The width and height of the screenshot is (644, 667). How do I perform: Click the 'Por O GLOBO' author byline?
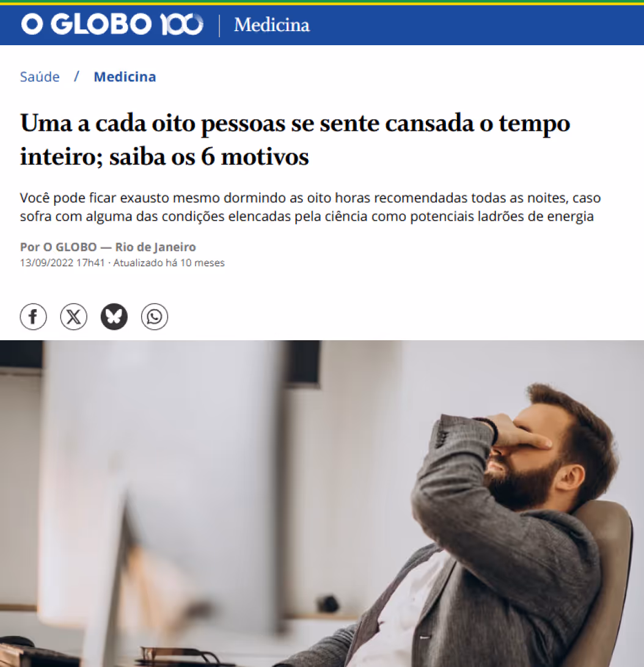58,247
